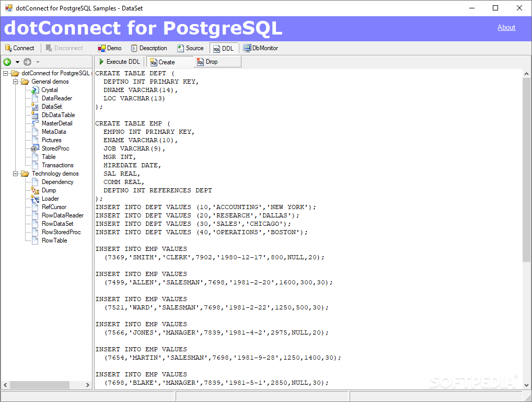532x402 pixels.
Task: Select the RowStoredProc tree item
Action: tap(61, 232)
